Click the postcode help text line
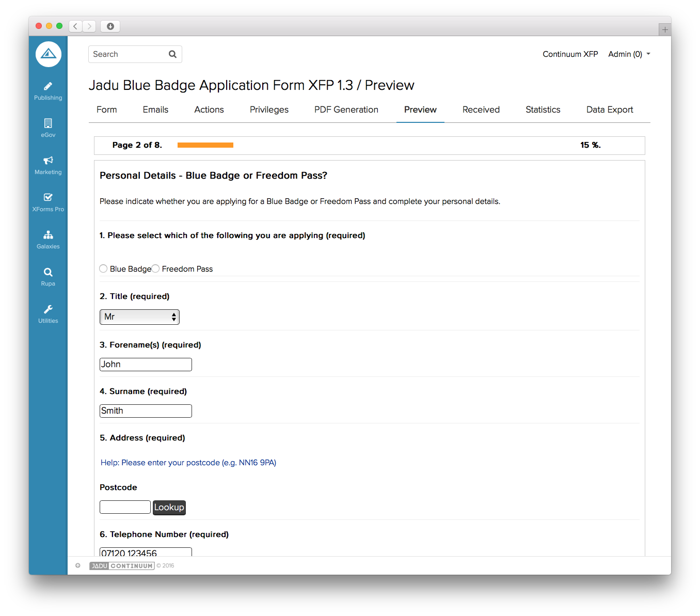Image resolution: width=700 pixels, height=616 pixels. [x=188, y=463]
